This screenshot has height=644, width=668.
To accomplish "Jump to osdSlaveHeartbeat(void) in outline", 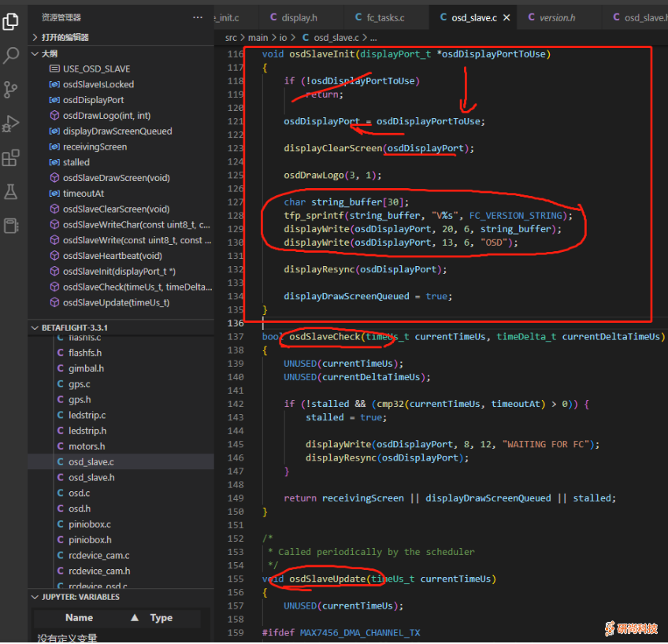I will 112,256.
